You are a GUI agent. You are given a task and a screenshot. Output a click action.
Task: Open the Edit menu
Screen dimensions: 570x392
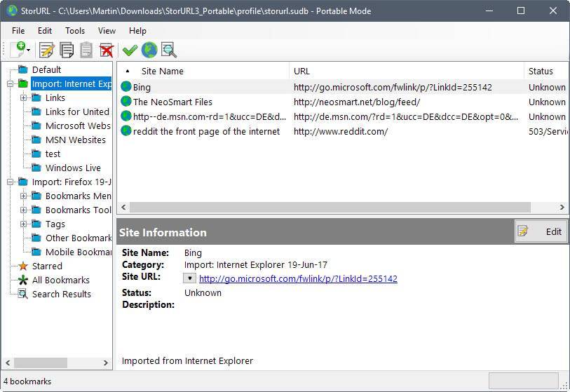coord(45,31)
